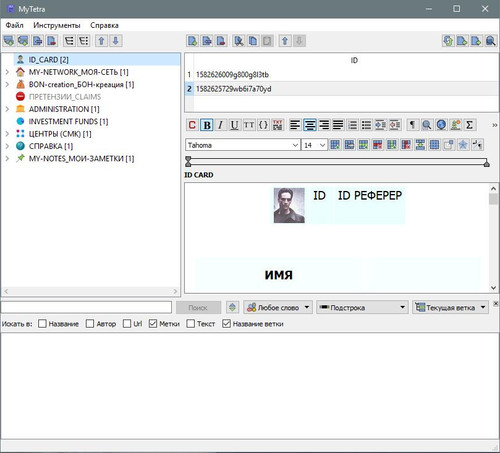Expand the СПРАВКА tree branch

[7, 146]
